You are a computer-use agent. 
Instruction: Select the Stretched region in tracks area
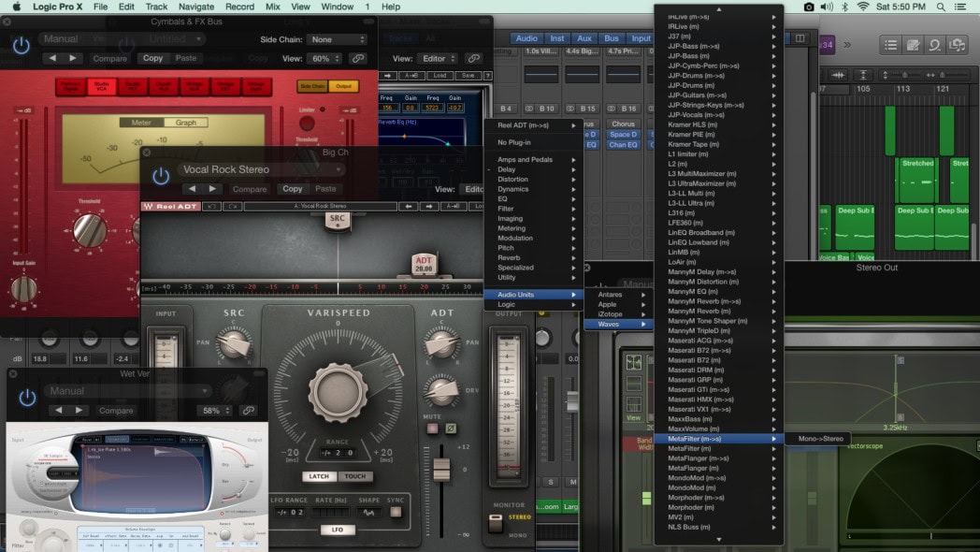point(917,180)
